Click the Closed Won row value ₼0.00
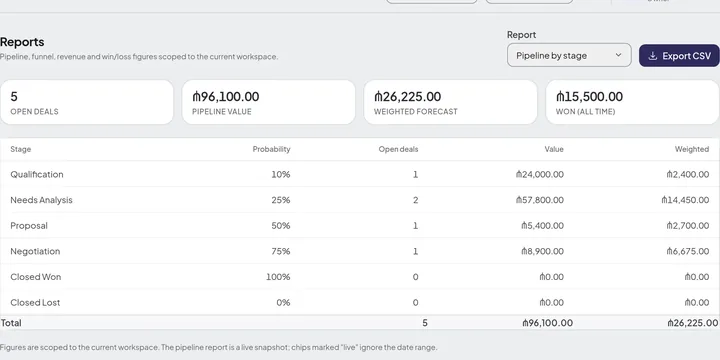 tap(551, 277)
